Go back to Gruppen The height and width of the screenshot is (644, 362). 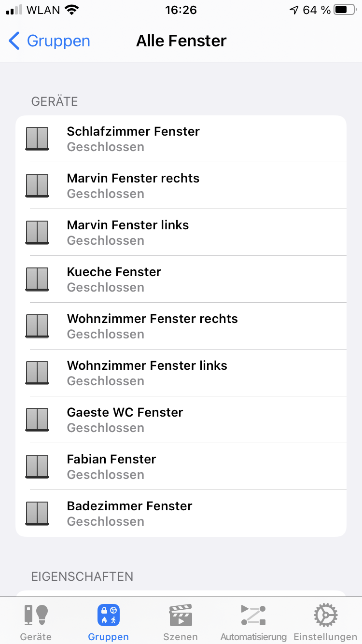coord(58,41)
